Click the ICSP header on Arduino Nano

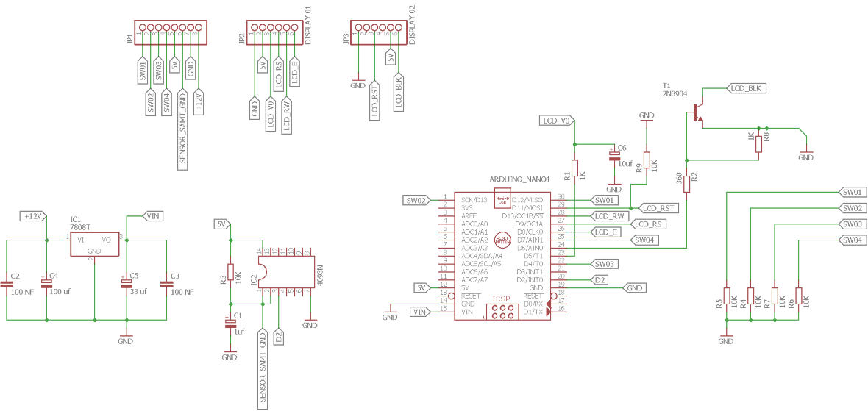point(501,312)
